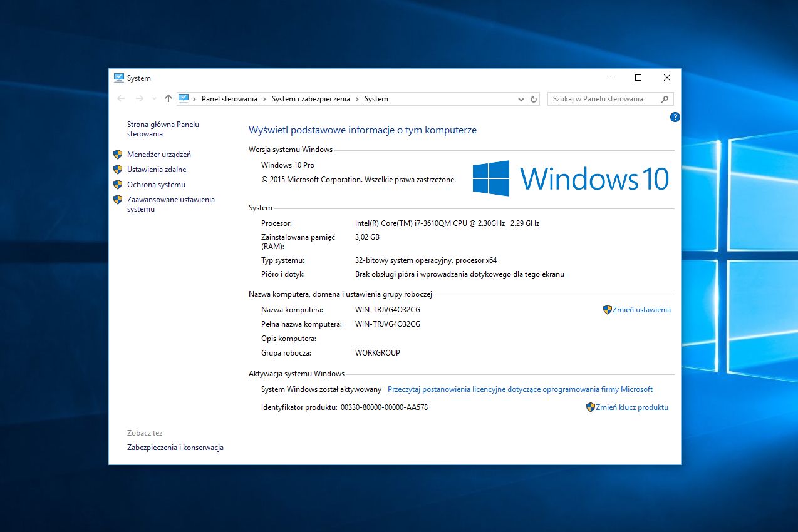Click the System window title bar icon
This screenshot has height=532, width=798.
119,78
